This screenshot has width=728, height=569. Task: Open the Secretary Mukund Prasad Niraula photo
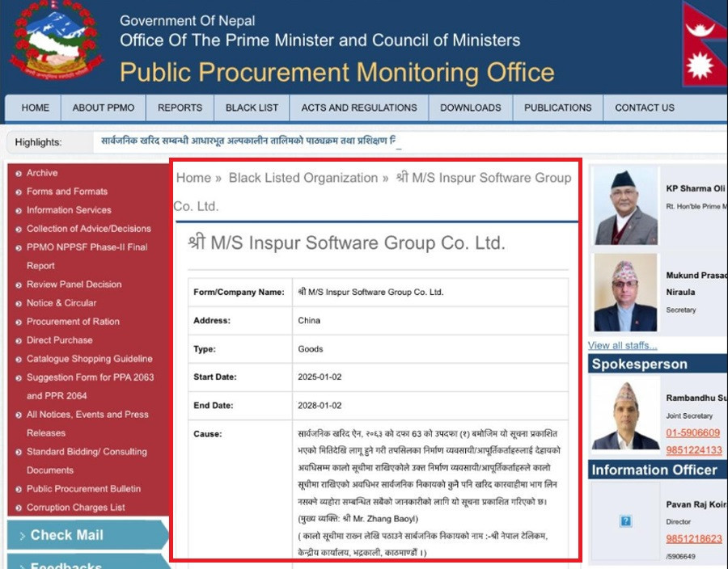[x=625, y=292]
